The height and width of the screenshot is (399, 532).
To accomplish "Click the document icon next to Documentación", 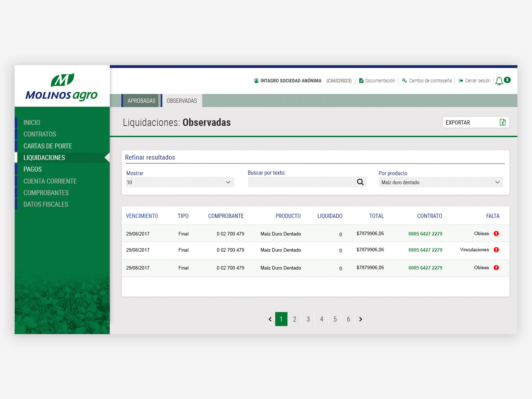I will click(361, 81).
